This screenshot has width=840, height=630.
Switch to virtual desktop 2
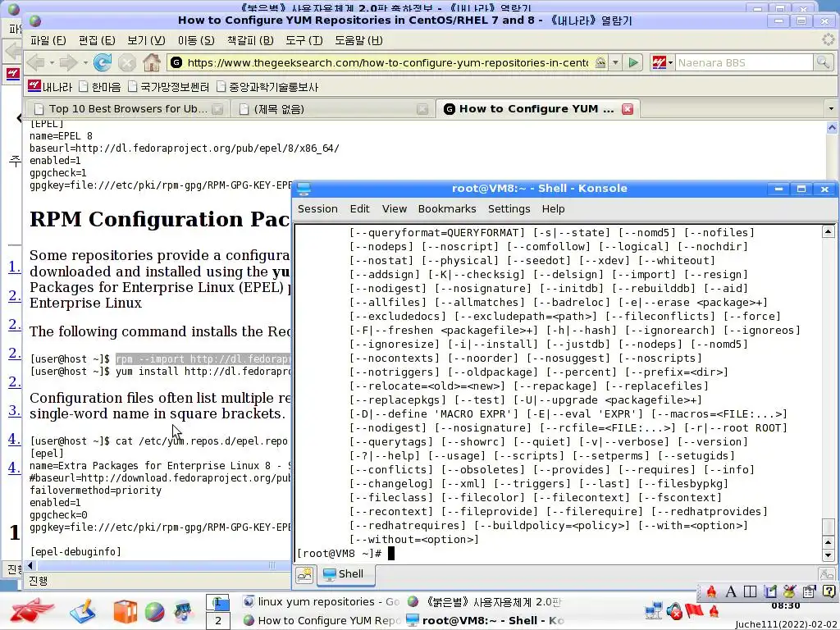click(x=217, y=621)
